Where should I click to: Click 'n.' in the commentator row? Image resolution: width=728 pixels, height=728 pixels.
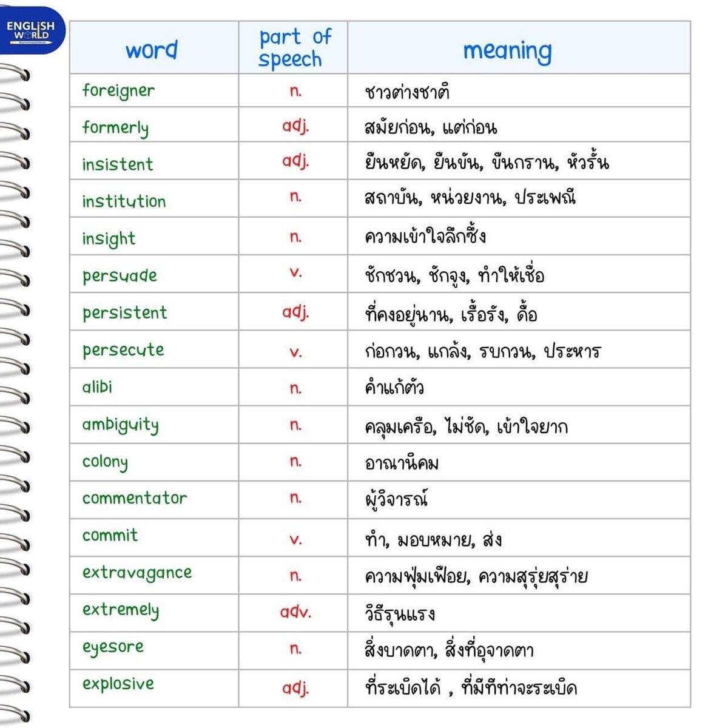coord(295,498)
